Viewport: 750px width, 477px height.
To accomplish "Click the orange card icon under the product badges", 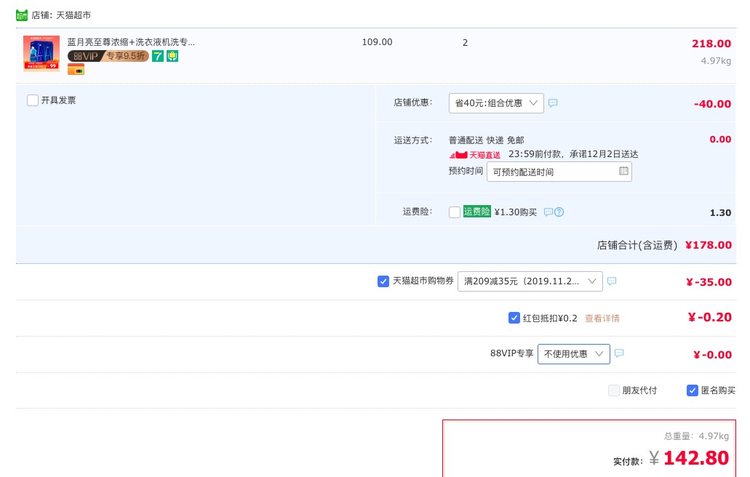I will 76,70.
